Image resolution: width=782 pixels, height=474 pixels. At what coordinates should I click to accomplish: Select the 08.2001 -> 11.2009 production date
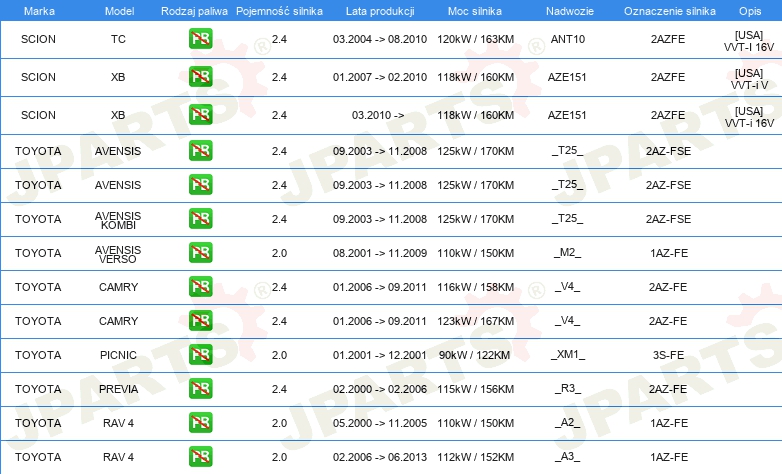coord(380,252)
